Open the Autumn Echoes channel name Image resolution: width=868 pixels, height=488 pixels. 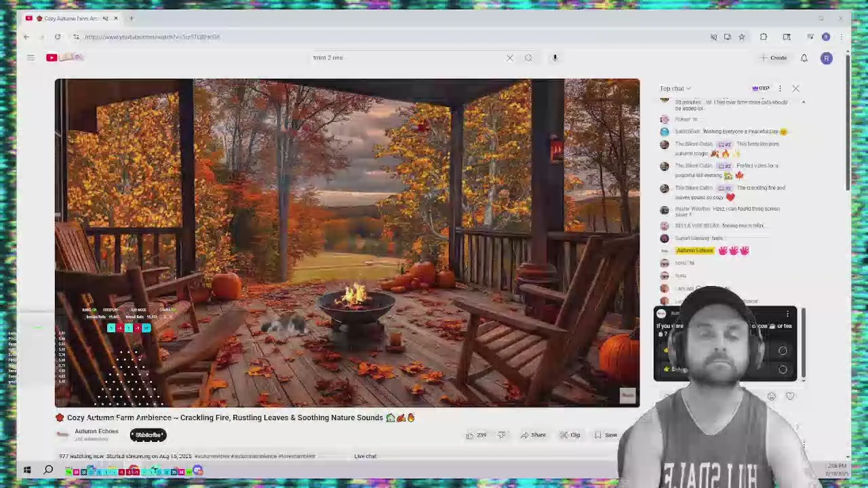96,431
